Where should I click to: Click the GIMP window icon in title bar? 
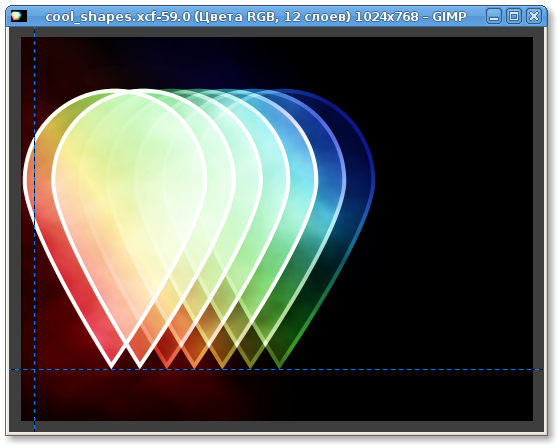[18, 16]
